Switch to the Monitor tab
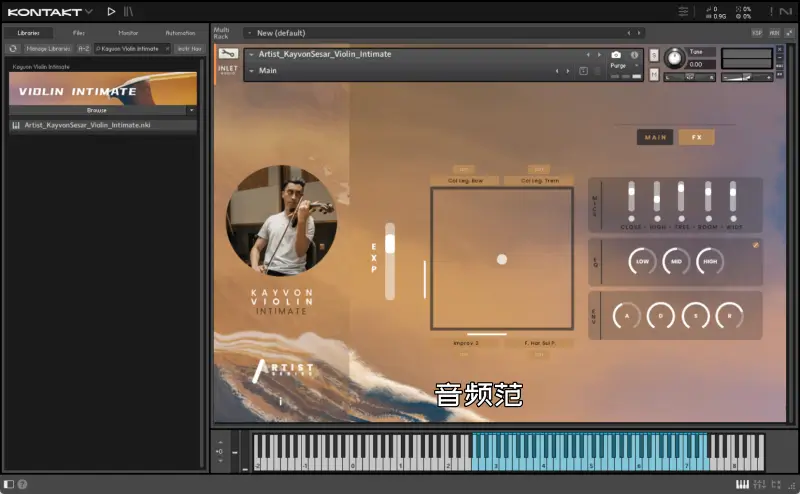Screen dimensions: 800x494 click(128, 33)
